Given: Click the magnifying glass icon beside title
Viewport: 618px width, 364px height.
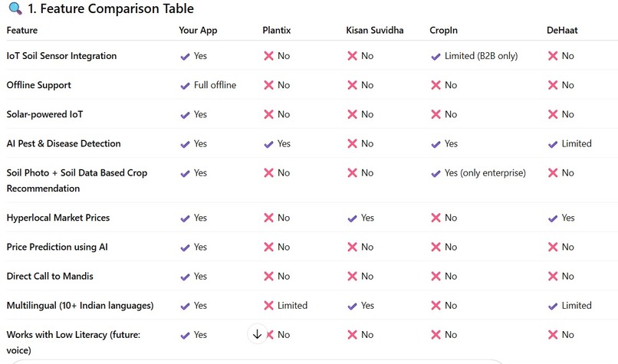Looking at the screenshot, I should tap(15, 8).
